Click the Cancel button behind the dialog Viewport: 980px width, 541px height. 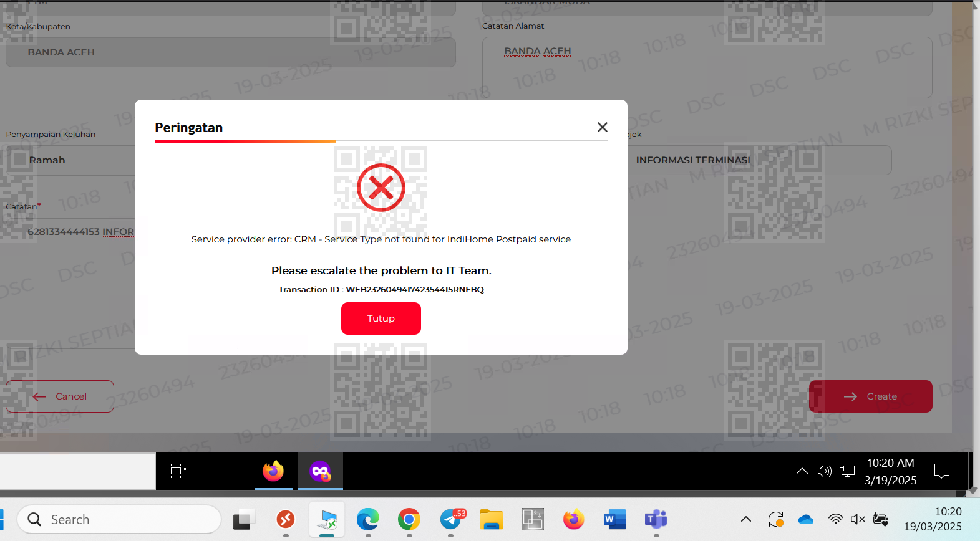click(60, 396)
